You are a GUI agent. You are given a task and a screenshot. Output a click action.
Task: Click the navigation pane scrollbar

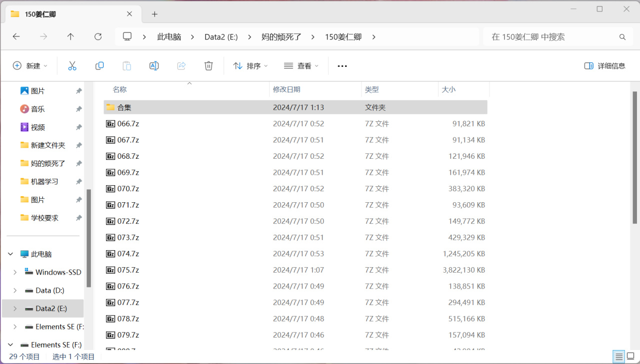[x=89, y=238]
